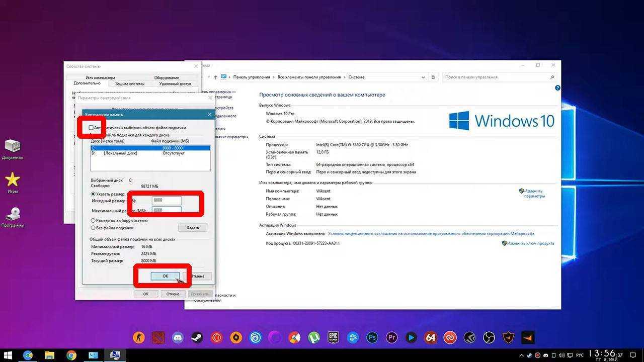Open the 'Имя компьютера' tab

[100, 77]
